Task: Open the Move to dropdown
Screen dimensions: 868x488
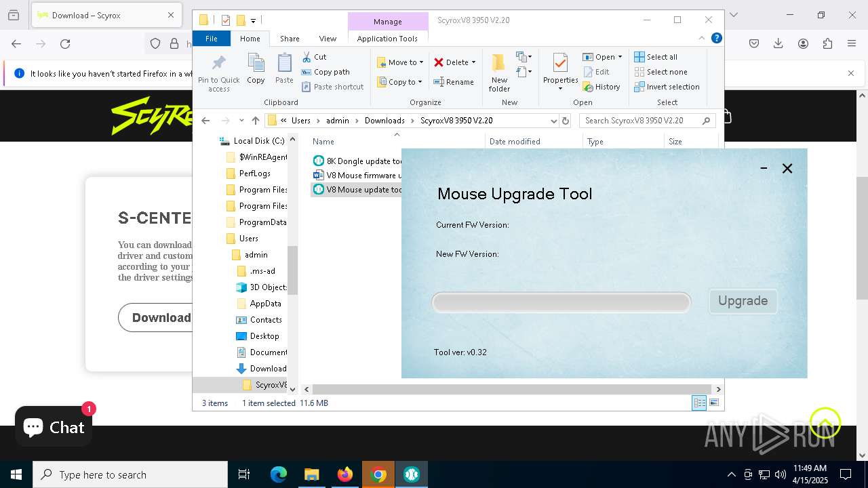Action: click(x=400, y=62)
